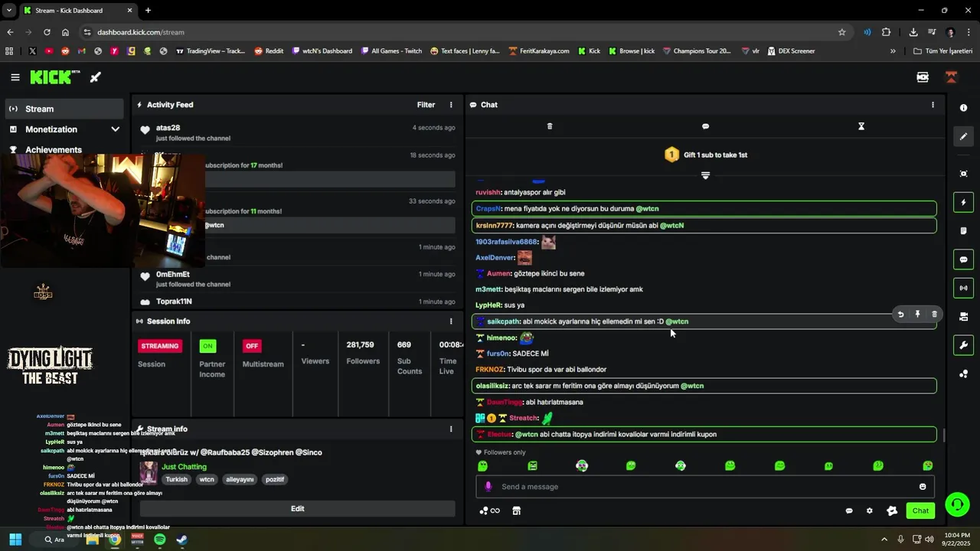
Task: Click the wrench icon in right sidebar
Action: pyautogui.click(x=963, y=346)
